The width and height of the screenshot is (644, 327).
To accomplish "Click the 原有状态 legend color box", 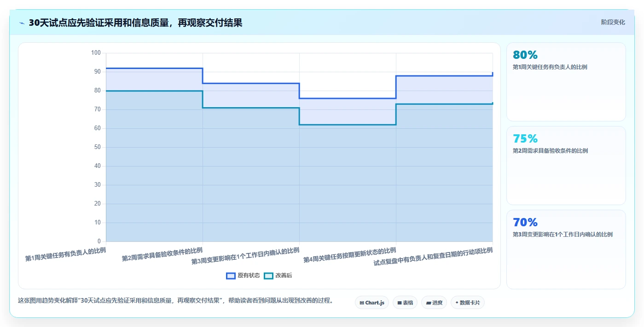I will point(231,275).
